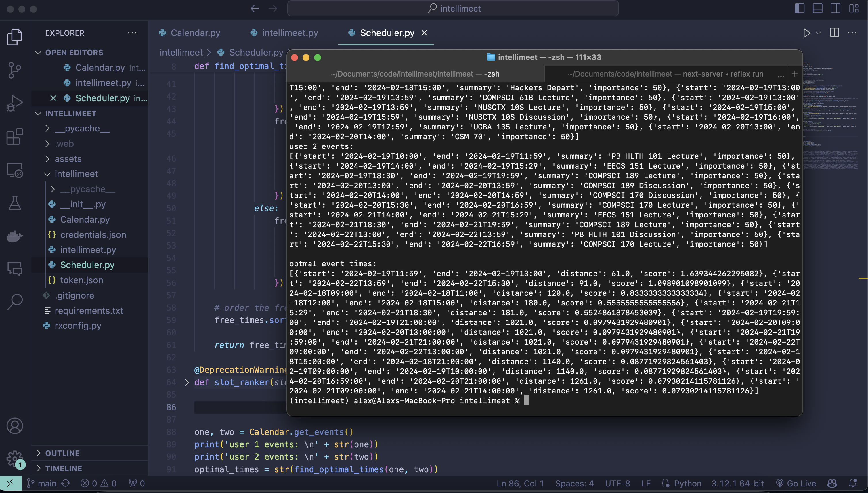Open the Testing flask icon
The image size is (868, 493).
[x=14, y=203]
